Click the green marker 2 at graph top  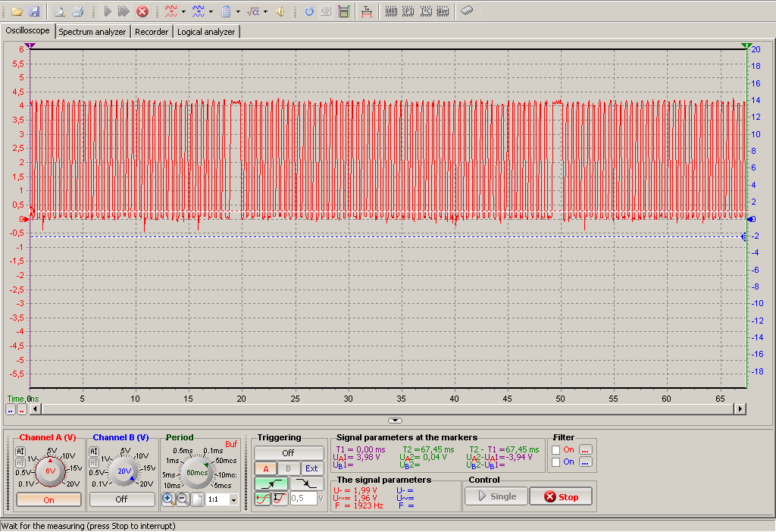coord(746,45)
